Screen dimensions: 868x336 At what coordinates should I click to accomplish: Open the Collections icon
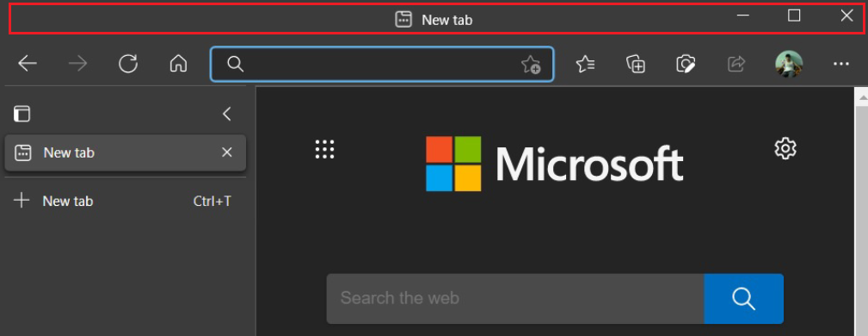pos(636,65)
